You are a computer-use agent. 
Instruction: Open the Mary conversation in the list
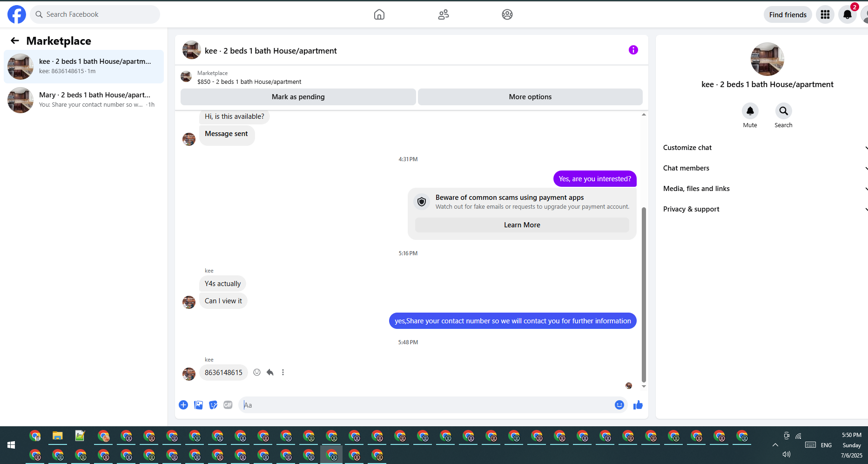click(x=84, y=100)
